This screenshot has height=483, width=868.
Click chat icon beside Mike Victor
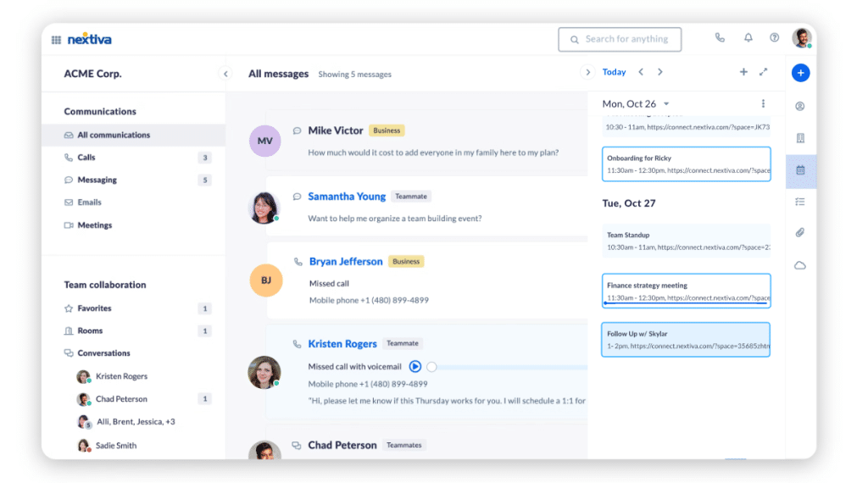[x=297, y=130]
